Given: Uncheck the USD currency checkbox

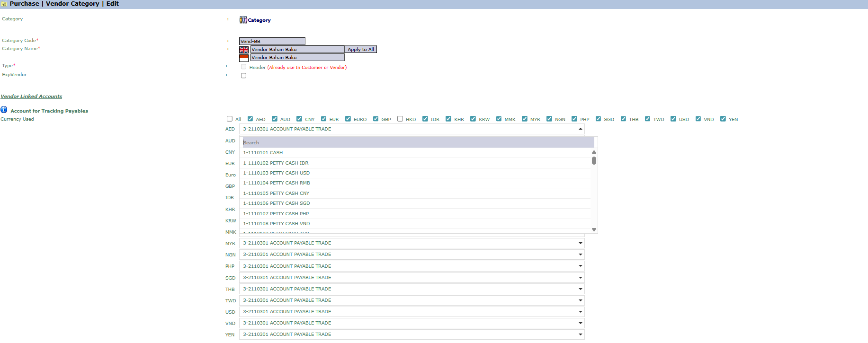Looking at the screenshot, I should (673, 119).
